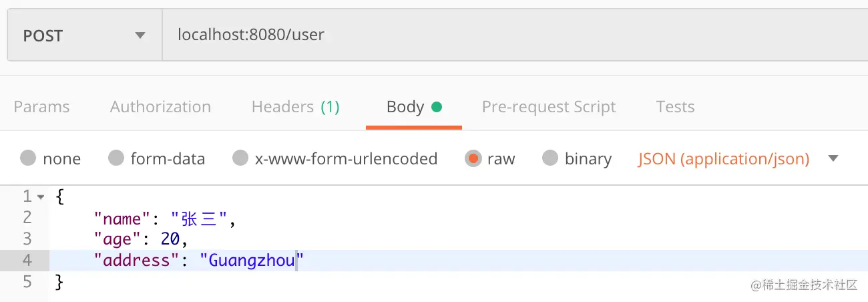The image size is (868, 302).
Task: Select the none body type radio
Action: 28,159
